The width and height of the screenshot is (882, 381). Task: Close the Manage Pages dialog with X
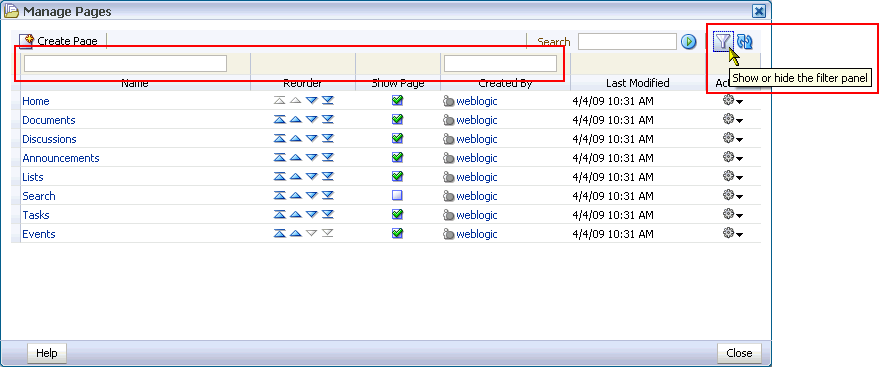(x=759, y=11)
